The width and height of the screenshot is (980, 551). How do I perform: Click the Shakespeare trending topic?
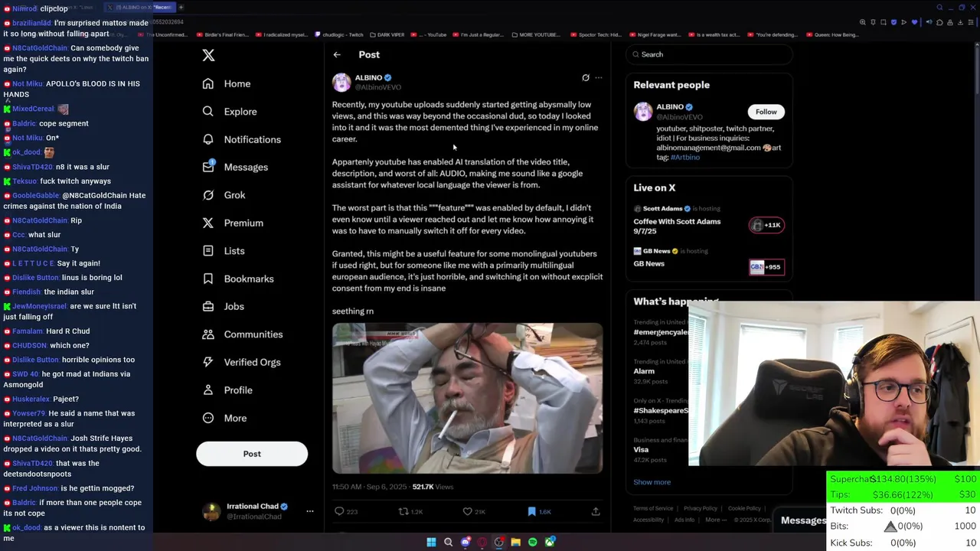661,410
